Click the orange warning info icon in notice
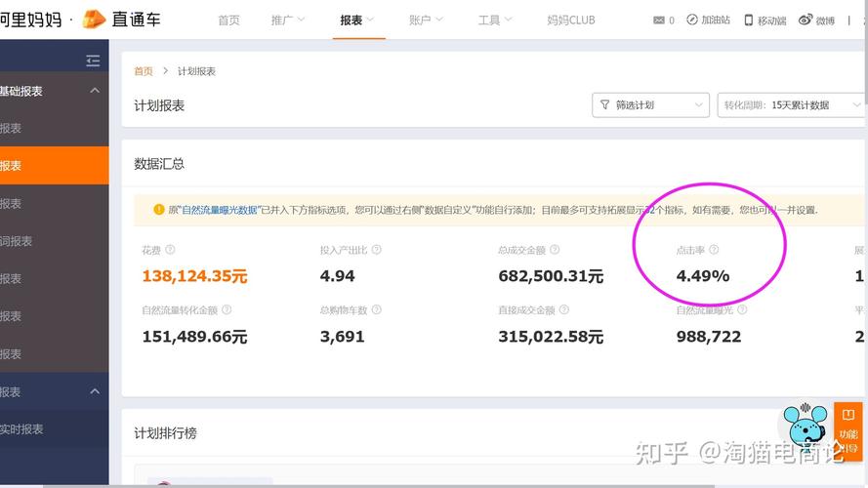Screen dimensions: 868x488 (x=159, y=210)
